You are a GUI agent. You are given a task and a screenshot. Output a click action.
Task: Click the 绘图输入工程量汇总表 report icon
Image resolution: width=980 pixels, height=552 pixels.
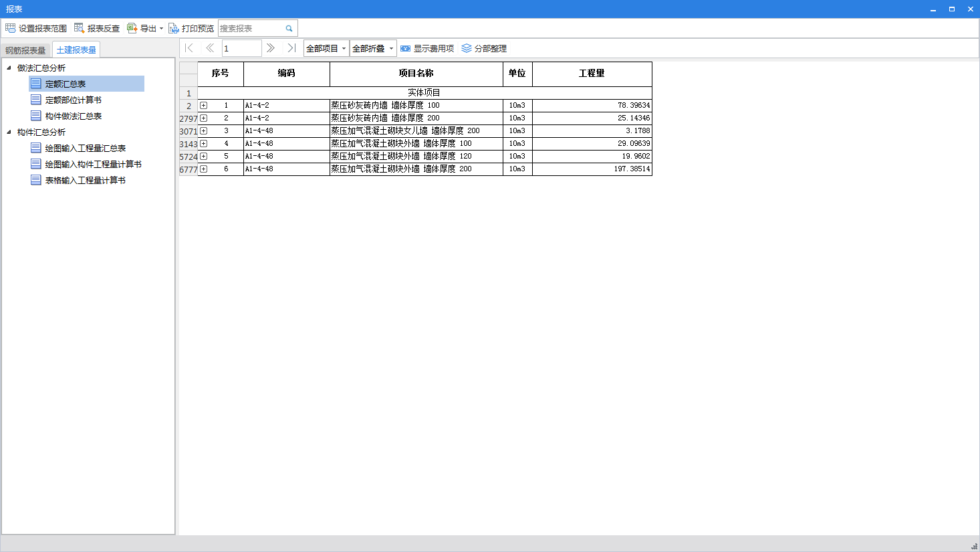(36, 148)
